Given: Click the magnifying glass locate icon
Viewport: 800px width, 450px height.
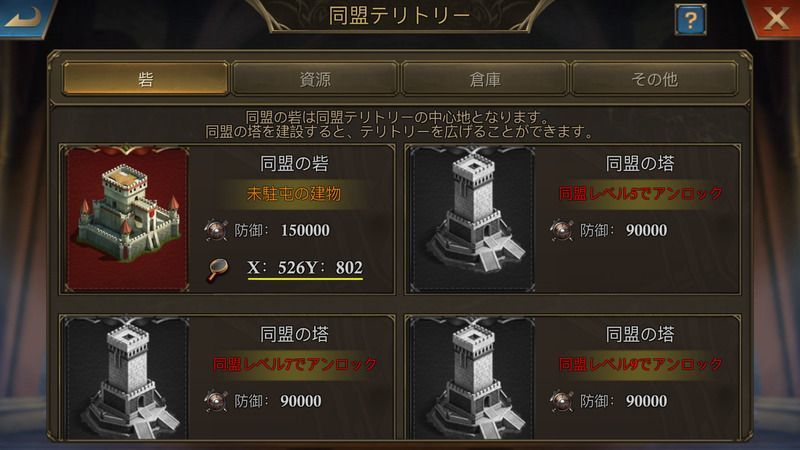Looking at the screenshot, I should pos(218,269).
